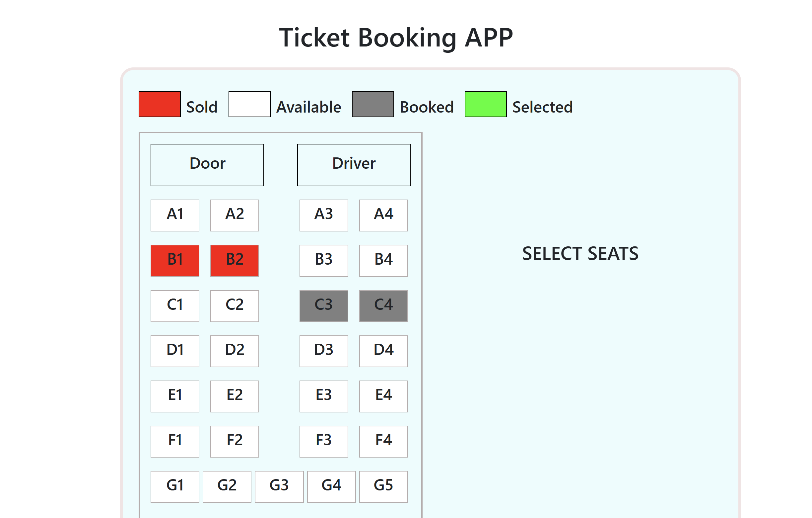
Task: Click the red Sold legend swatch
Action: pyautogui.click(x=160, y=104)
